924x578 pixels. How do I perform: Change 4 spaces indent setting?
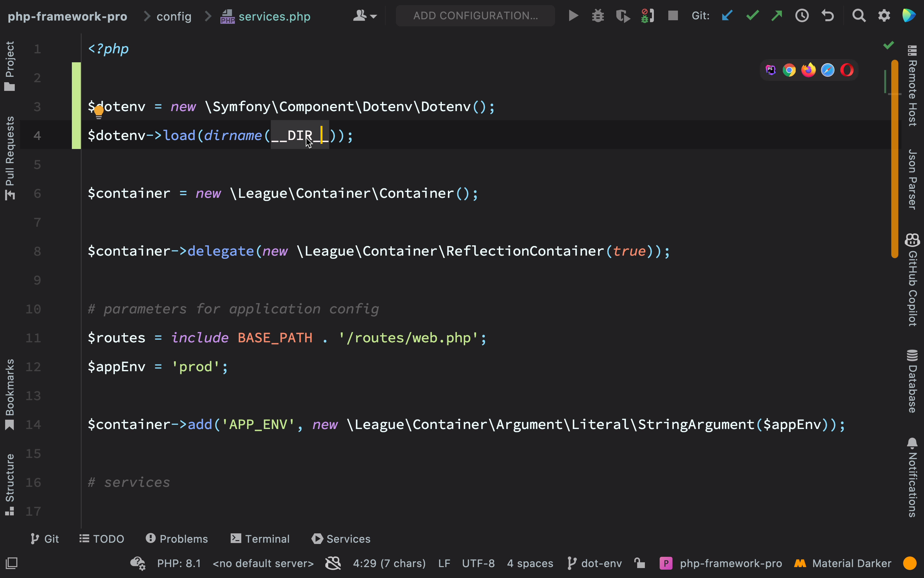tap(530, 564)
